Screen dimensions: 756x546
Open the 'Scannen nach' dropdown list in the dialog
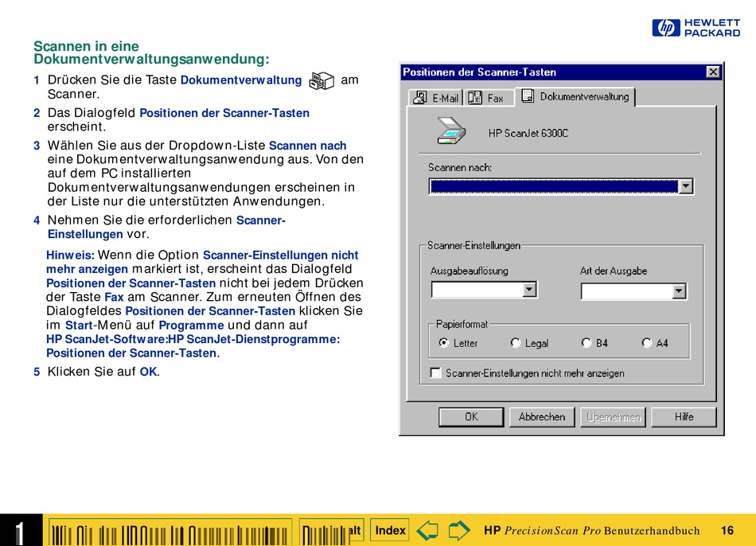686,186
